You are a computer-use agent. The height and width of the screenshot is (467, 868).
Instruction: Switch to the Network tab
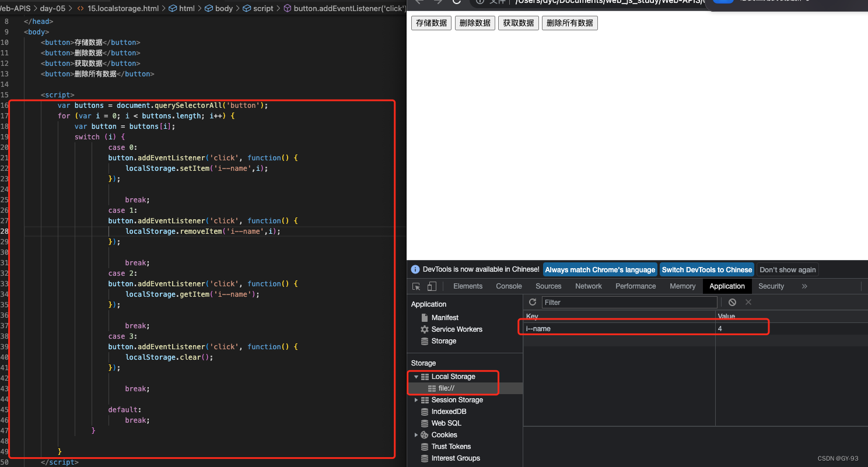589,286
